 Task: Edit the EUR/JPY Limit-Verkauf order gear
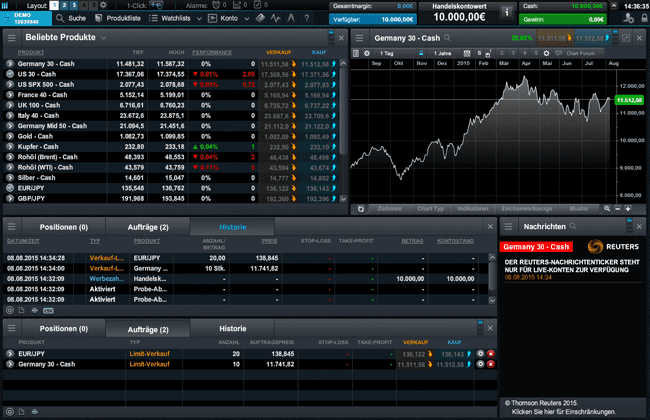(x=480, y=354)
